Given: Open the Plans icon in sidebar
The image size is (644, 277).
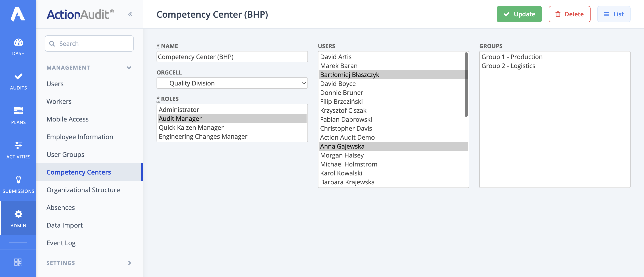Looking at the screenshot, I should point(18,111).
